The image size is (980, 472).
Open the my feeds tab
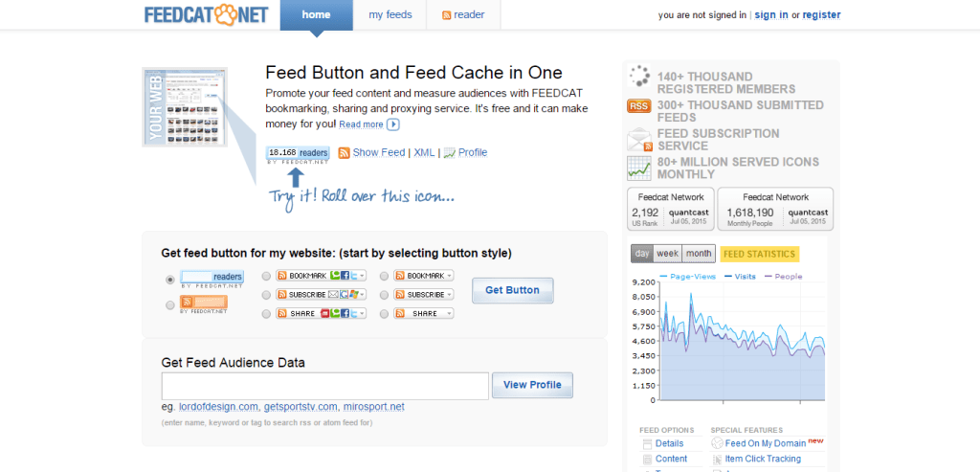click(x=390, y=14)
